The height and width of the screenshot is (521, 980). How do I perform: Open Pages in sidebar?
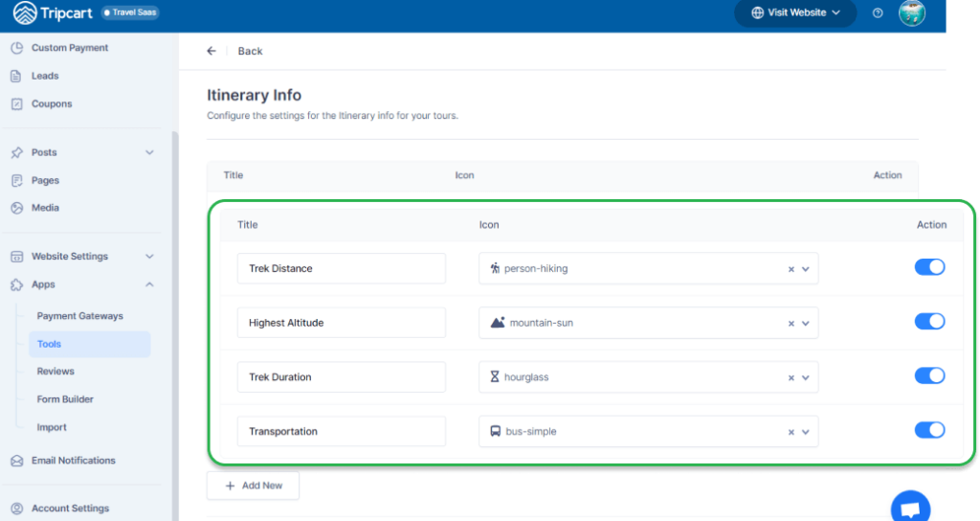click(46, 180)
